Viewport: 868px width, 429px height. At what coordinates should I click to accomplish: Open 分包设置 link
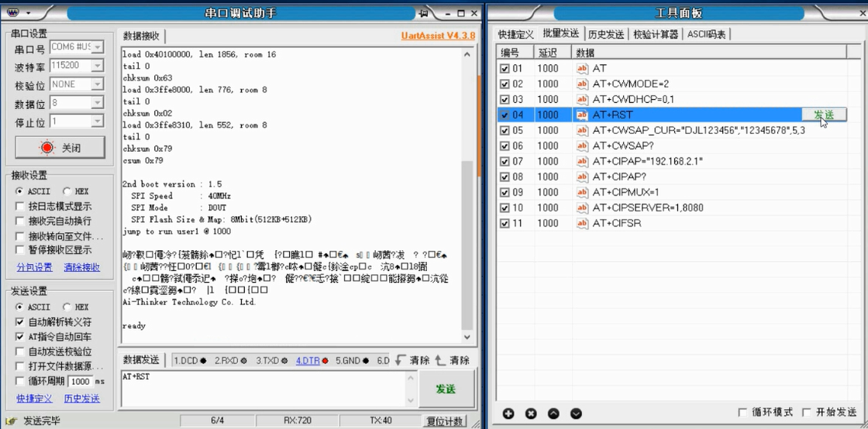34,267
